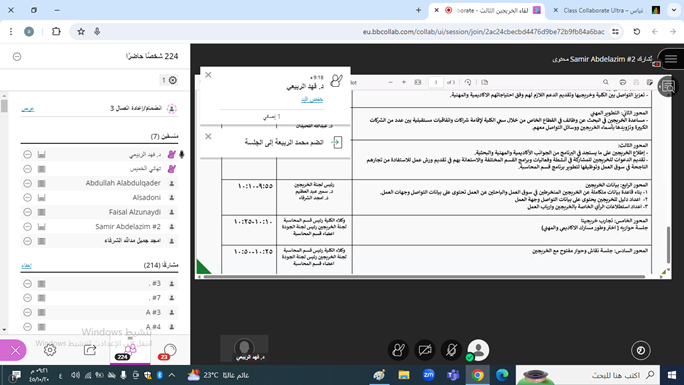Open attendee controls for Samir Abdelazim #2
Viewport: 684px width, 385px height.
click(27, 226)
